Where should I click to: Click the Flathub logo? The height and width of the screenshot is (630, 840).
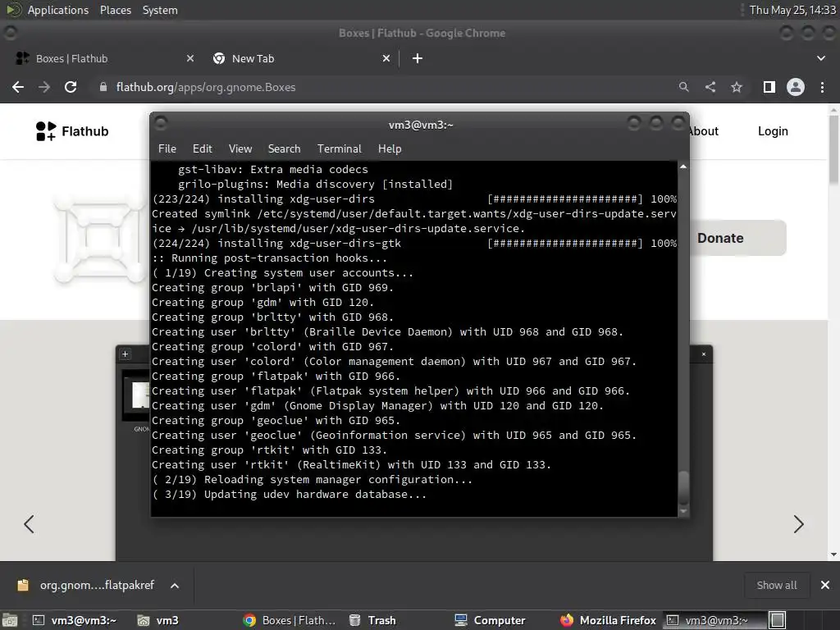[72, 131]
